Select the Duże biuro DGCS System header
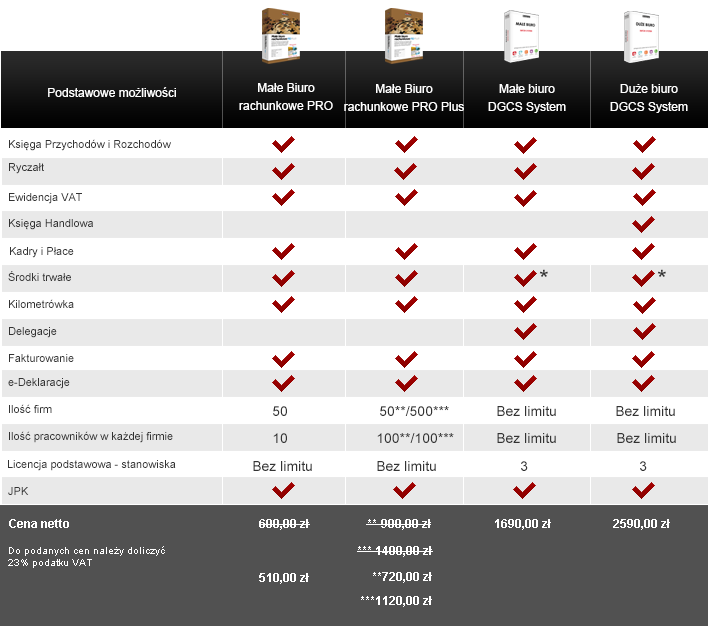Viewport: 708px width, 626px height. tap(649, 98)
